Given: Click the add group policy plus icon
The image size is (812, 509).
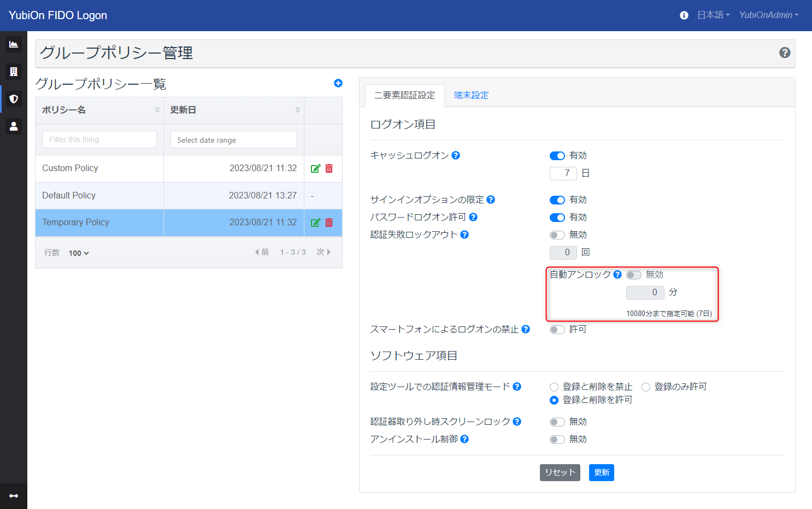Looking at the screenshot, I should pyautogui.click(x=338, y=83).
